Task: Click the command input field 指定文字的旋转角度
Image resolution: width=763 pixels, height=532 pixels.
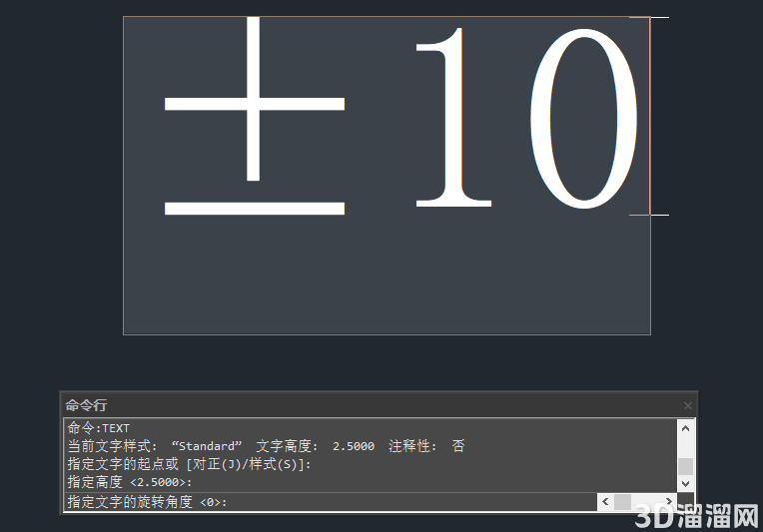Action: 331,502
